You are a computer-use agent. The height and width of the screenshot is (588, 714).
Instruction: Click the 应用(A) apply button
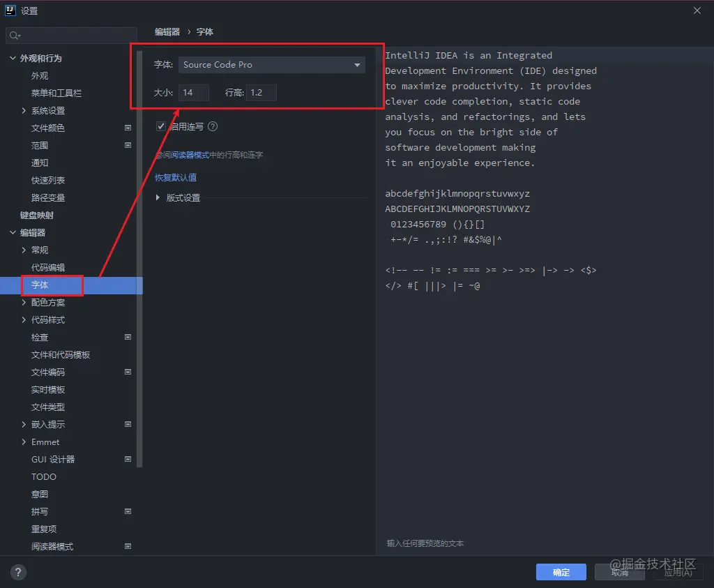pos(678,572)
